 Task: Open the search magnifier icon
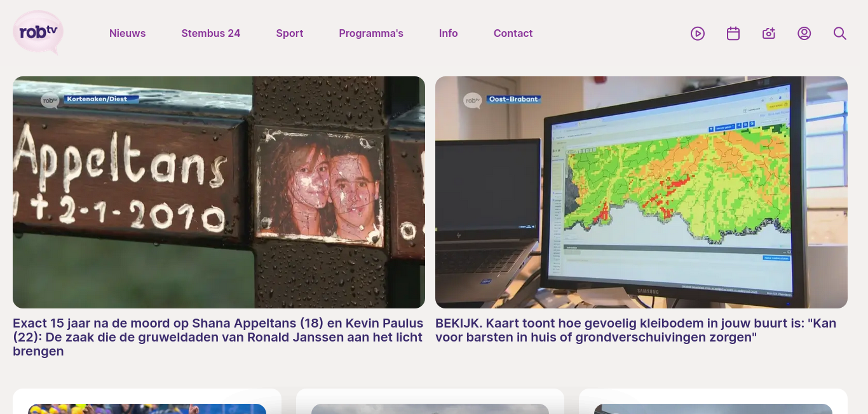pos(840,34)
